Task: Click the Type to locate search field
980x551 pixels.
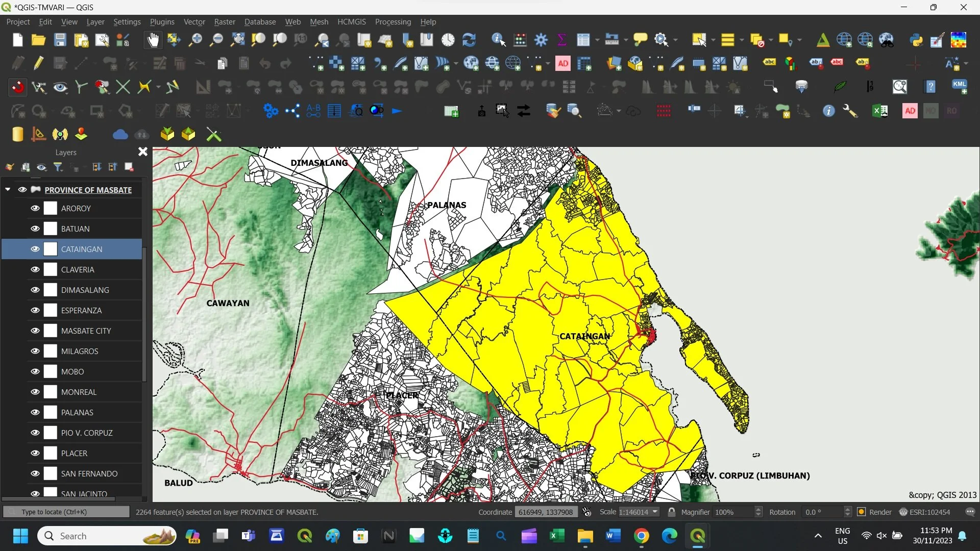Action: [x=66, y=512]
